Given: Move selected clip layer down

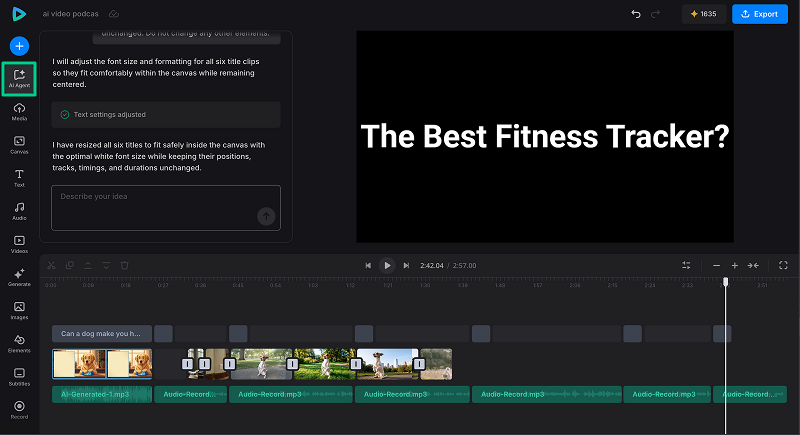Looking at the screenshot, I should (106, 265).
